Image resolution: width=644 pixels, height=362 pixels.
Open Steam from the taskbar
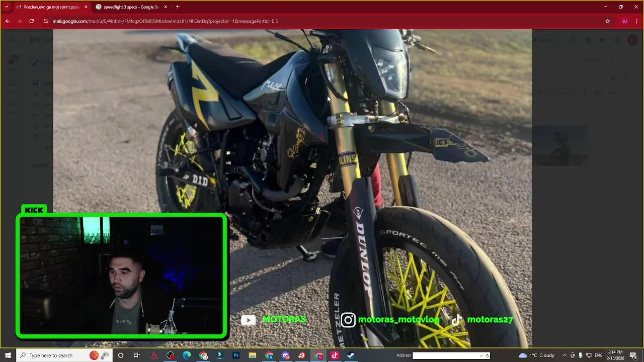[x=351, y=355]
